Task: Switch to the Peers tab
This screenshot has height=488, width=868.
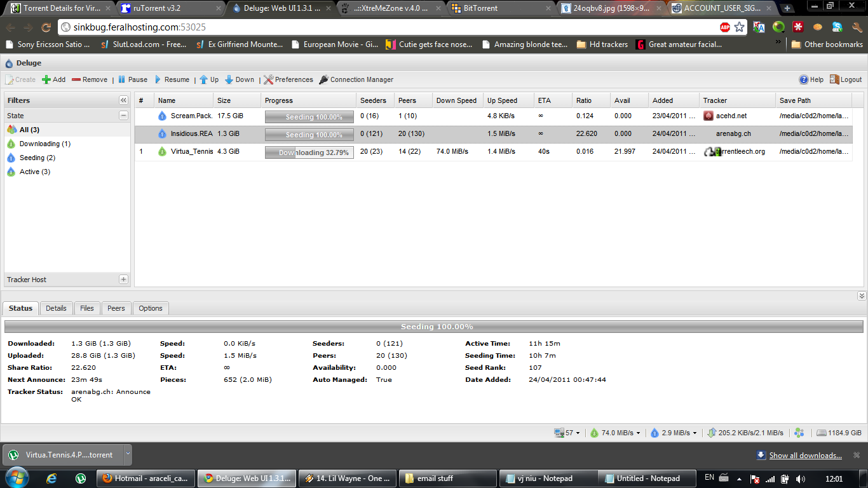Action: pyautogui.click(x=116, y=308)
